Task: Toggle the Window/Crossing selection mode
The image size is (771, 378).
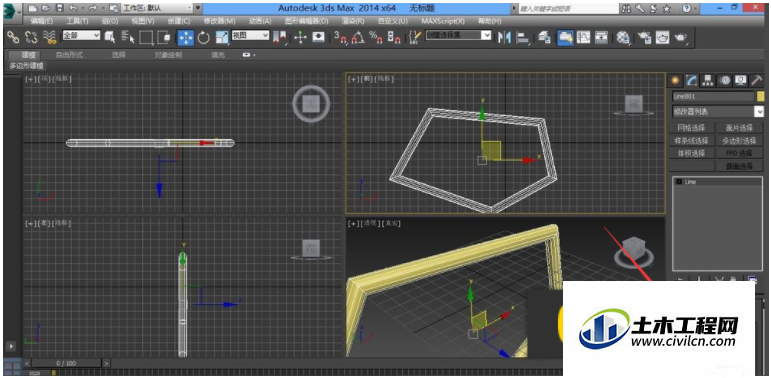Action: [x=165, y=37]
